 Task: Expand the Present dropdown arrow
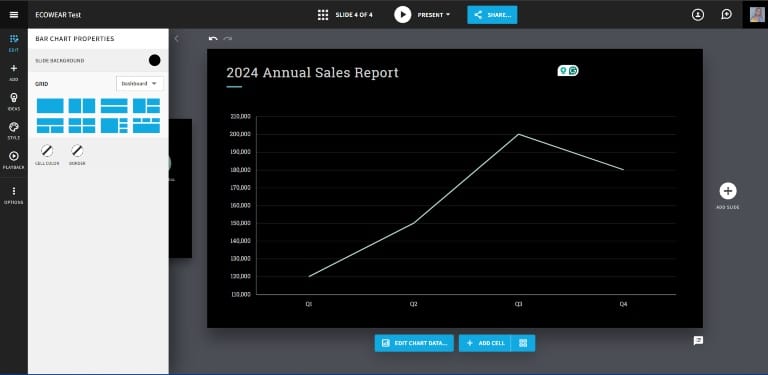[448, 15]
